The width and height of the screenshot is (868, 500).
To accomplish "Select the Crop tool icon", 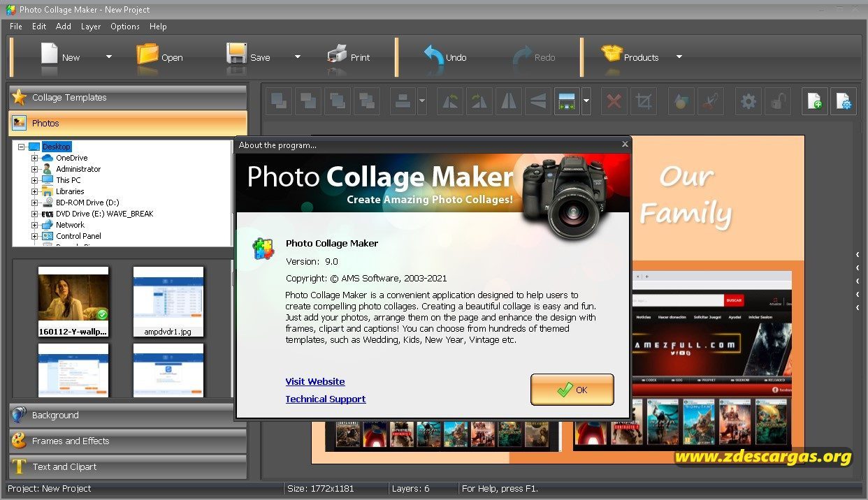I will [x=644, y=102].
